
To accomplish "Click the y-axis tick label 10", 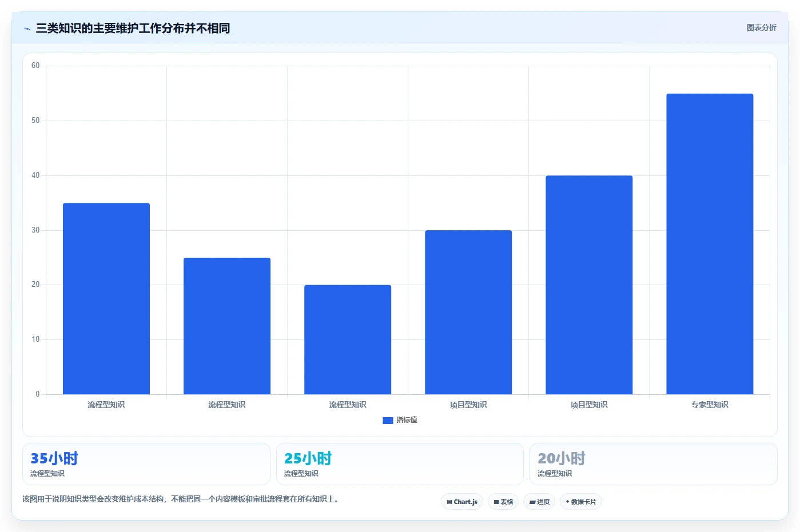I will [x=35, y=339].
